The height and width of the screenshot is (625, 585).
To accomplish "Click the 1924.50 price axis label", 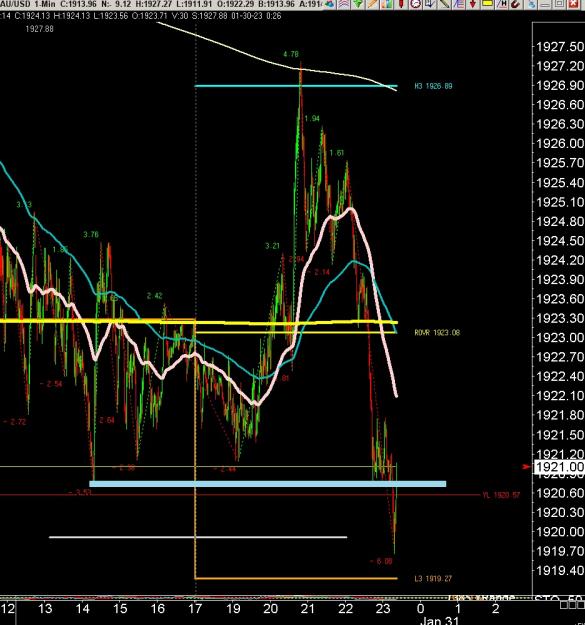I will [x=559, y=241].
